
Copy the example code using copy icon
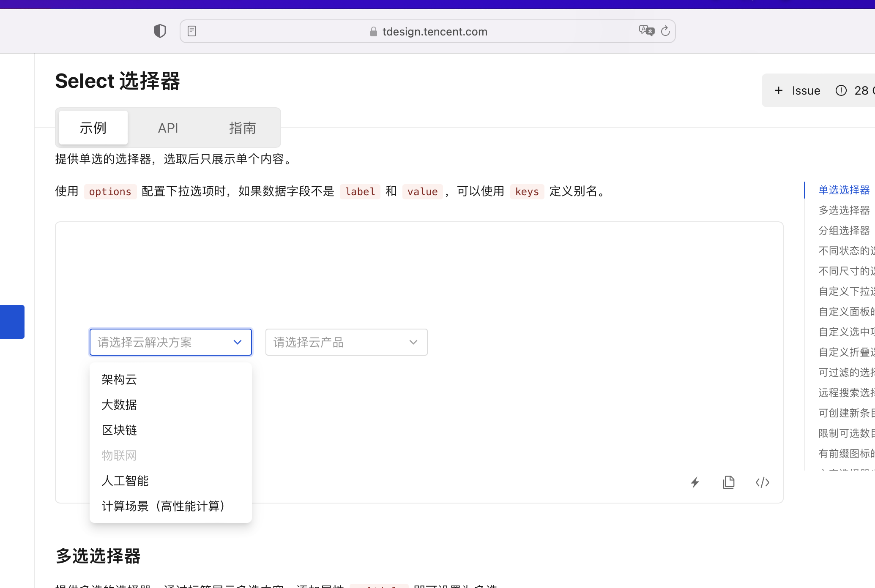point(728,482)
